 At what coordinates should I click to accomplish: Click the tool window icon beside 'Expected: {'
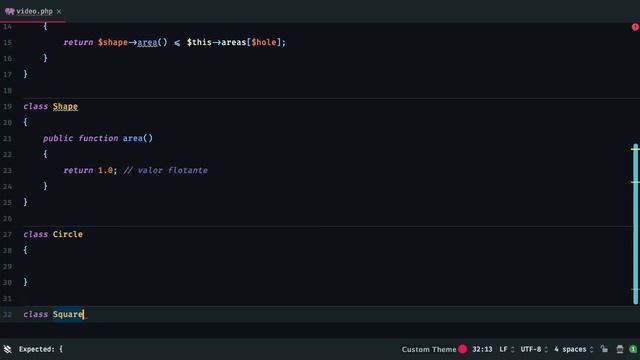coord(7,349)
